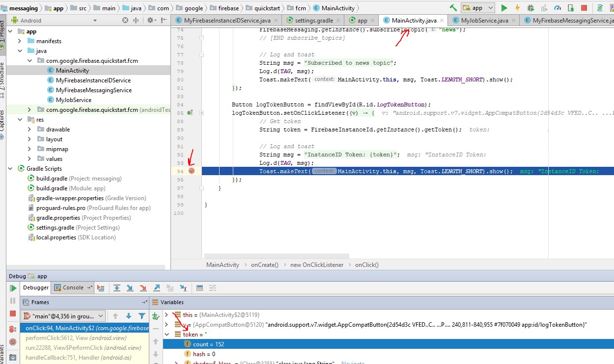Select previous frame up arrow
This screenshot has height=364, width=614.
(x=115, y=316)
